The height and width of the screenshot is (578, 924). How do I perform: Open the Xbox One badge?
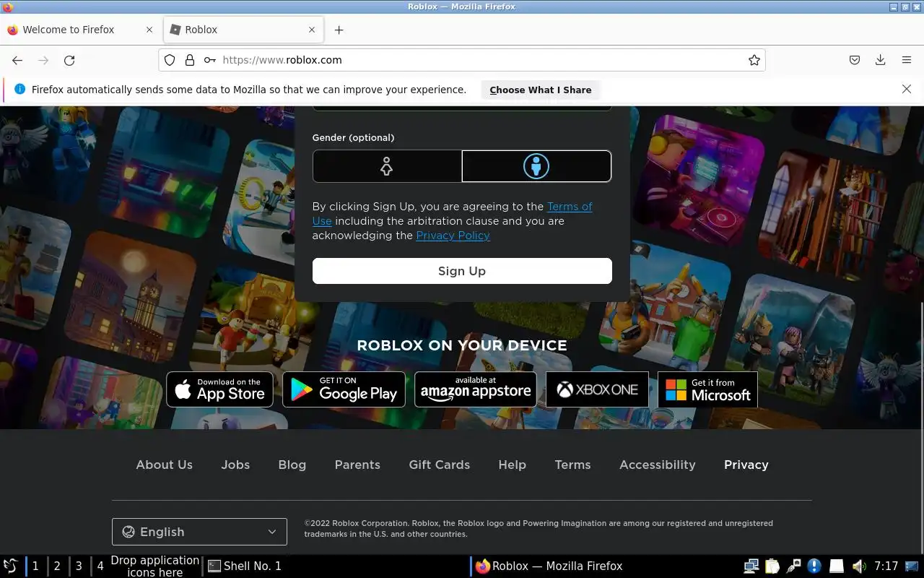(597, 389)
